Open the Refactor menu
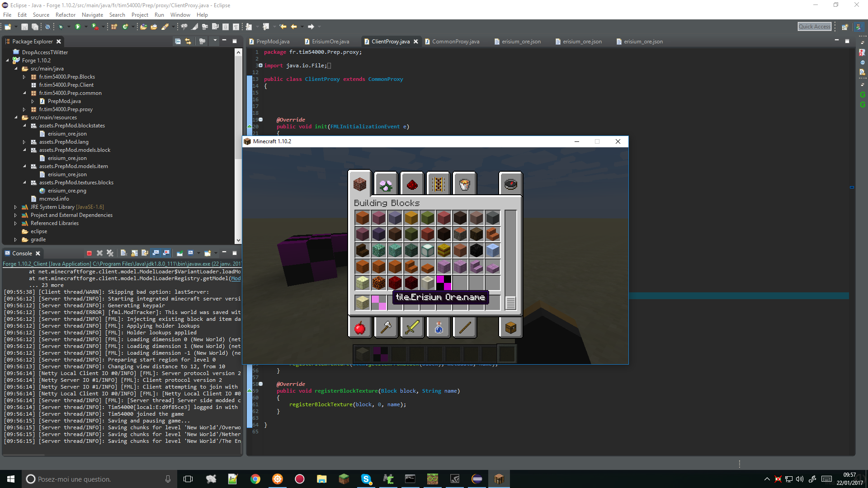This screenshot has width=868, height=488. point(65,15)
